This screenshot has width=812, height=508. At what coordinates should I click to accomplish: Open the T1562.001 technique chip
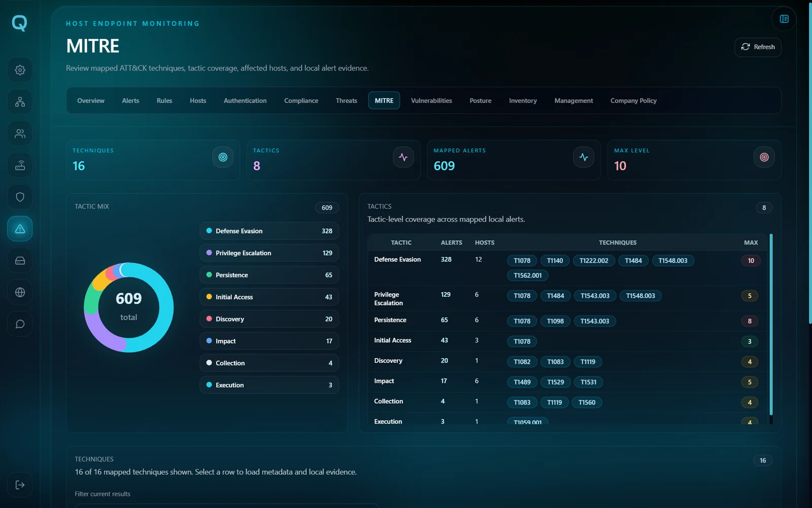(527, 275)
